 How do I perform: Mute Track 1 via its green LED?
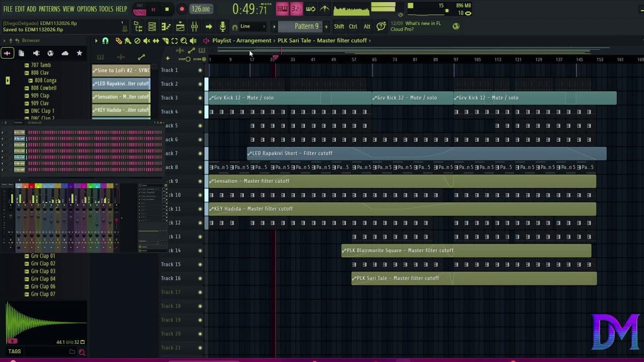pos(200,70)
